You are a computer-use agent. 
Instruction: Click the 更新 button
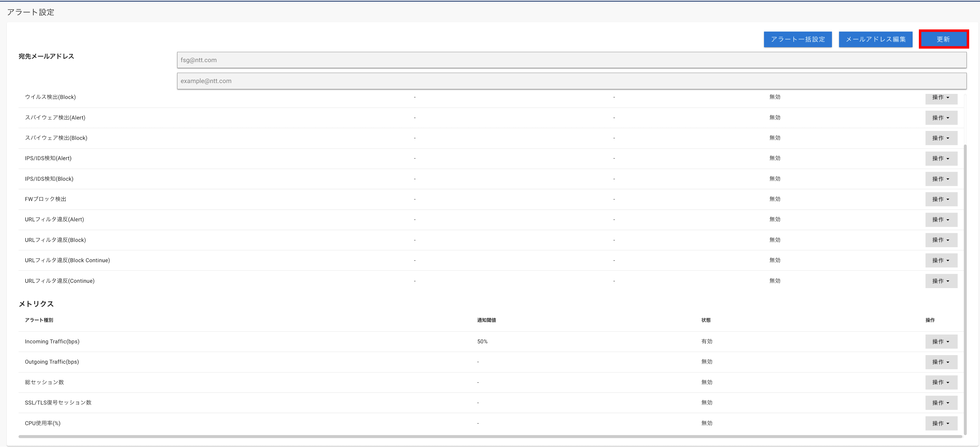point(943,39)
